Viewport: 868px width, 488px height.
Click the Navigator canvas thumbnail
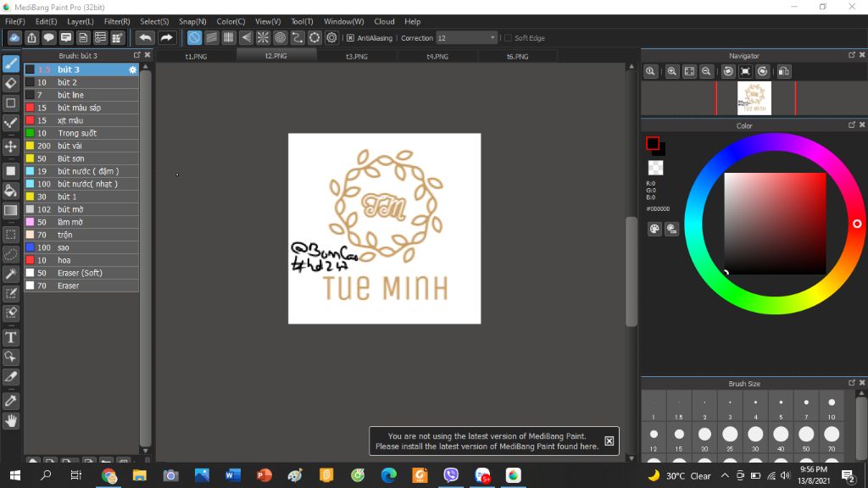pos(754,98)
